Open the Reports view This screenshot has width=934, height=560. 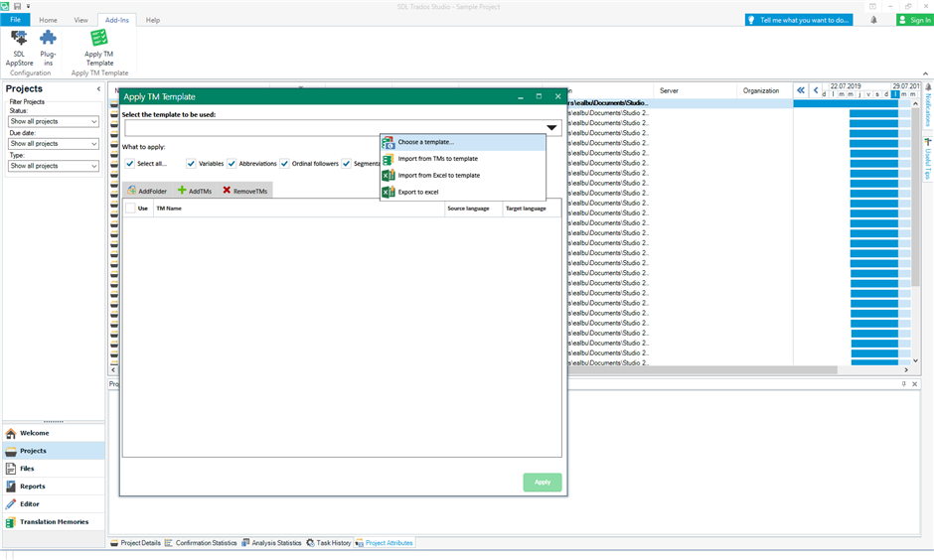[54, 487]
